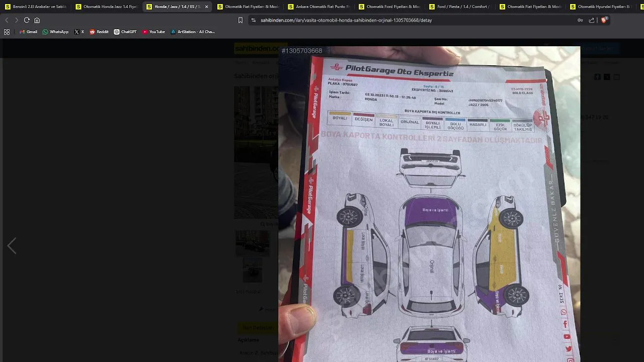644x362 pixels.
Task: Open the Gmail bookmark
Action: [x=28, y=32]
